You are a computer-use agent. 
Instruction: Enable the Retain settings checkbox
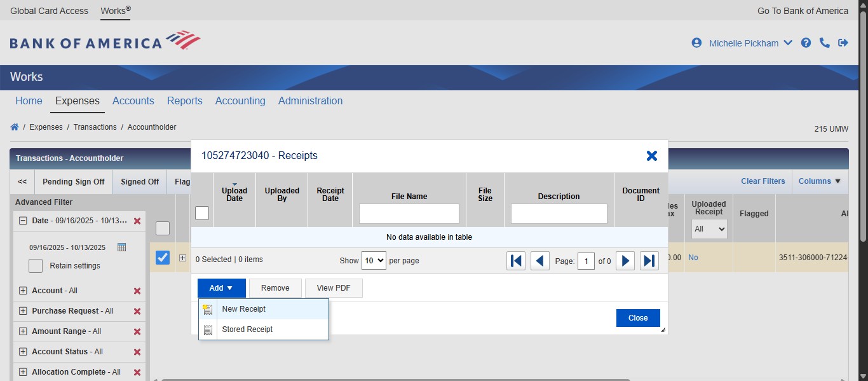coord(36,266)
